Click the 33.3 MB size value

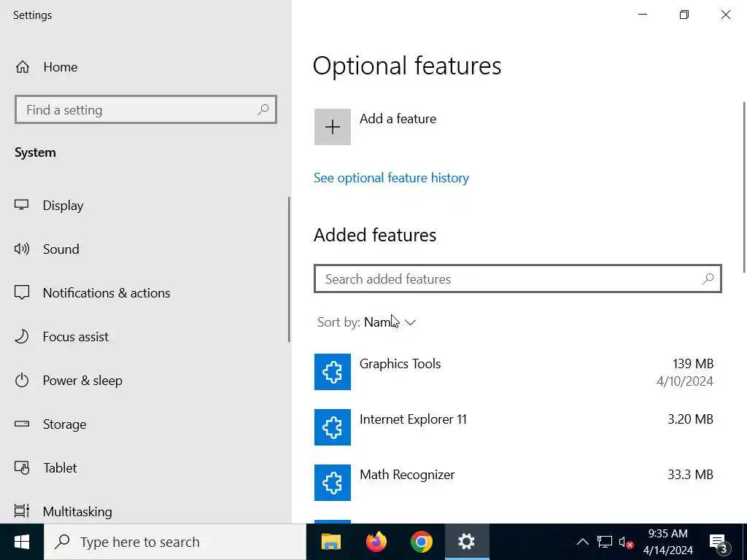click(690, 475)
